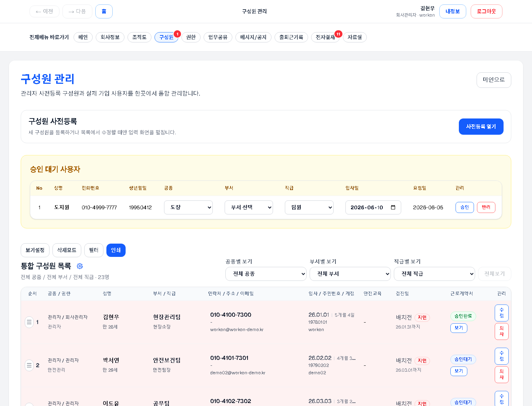Expand 직급 dropdown showing 팀원
Image resolution: width=532 pixels, height=406 pixels.
[309, 207]
